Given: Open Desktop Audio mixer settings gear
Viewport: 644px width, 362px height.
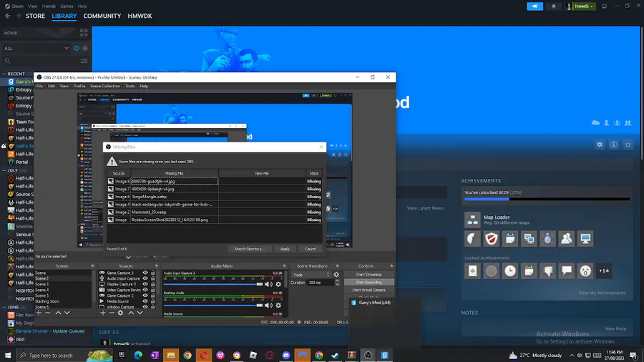Looking at the screenshot, I should click(278, 305).
